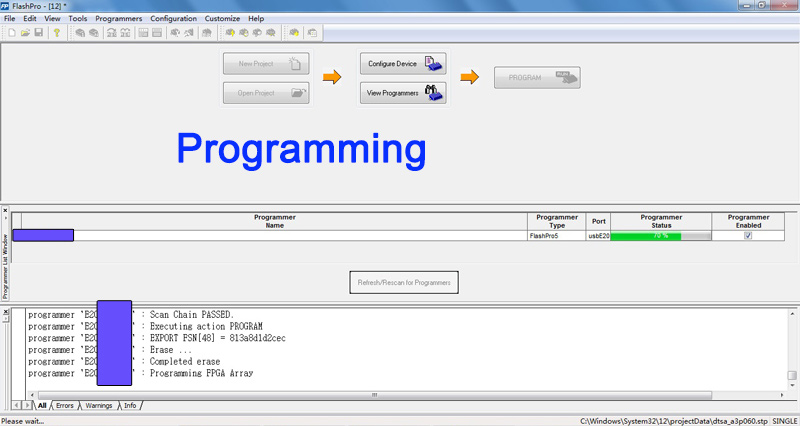The image size is (800, 426).
Task: Click the Open Project folder icon
Action: [x=24, y=33]
